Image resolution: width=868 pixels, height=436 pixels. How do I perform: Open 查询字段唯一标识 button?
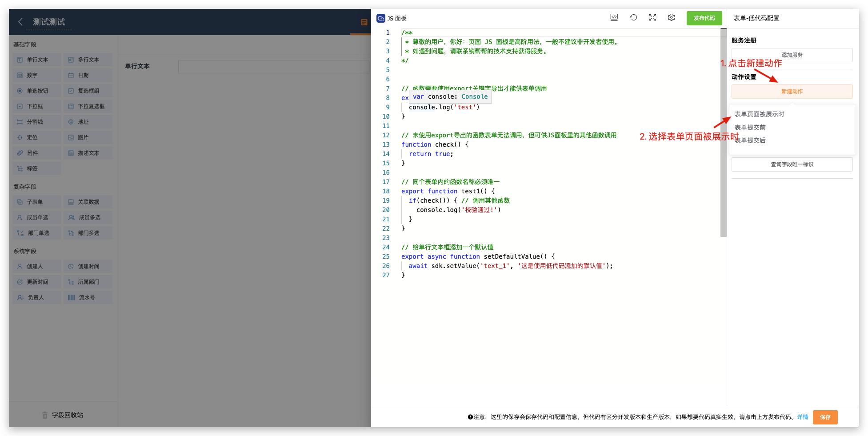792,164
